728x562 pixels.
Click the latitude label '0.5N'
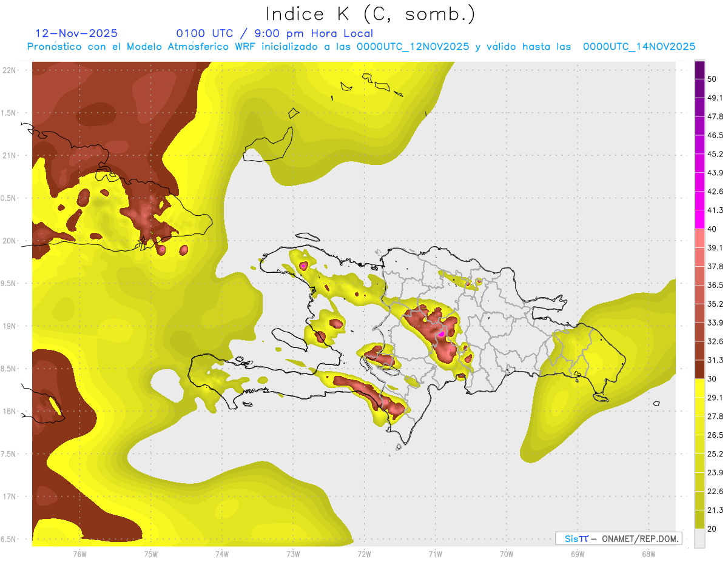pos(8,198)
